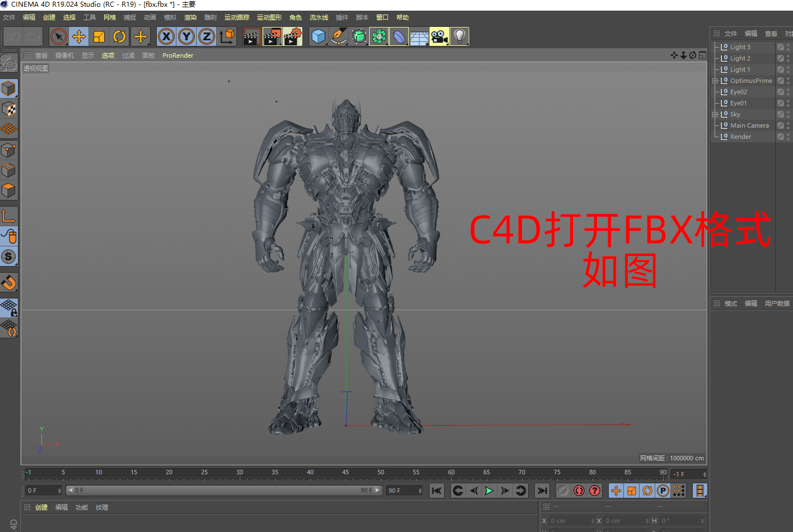Add a Floor environment object
The height and width of the screenshot is (532, 793).
point(419,37)
